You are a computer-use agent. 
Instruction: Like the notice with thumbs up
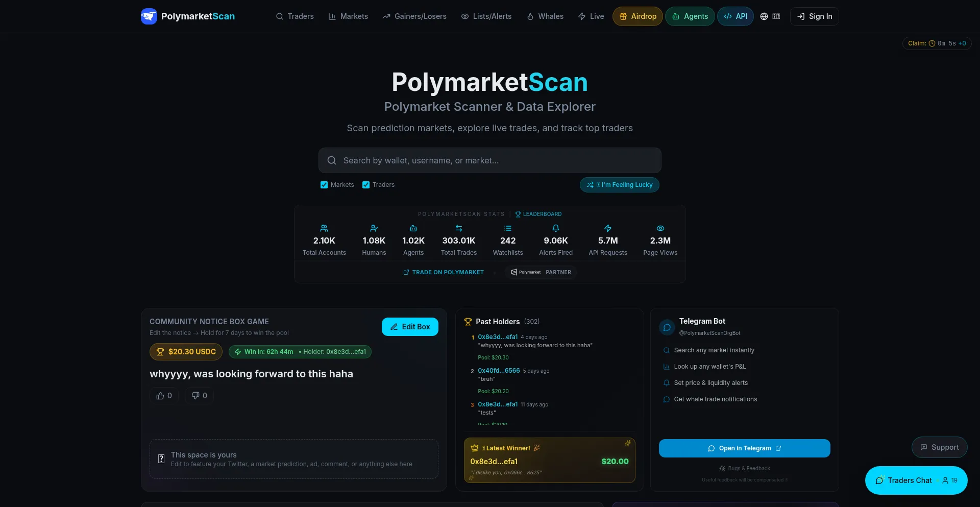(x=164, y=396)
